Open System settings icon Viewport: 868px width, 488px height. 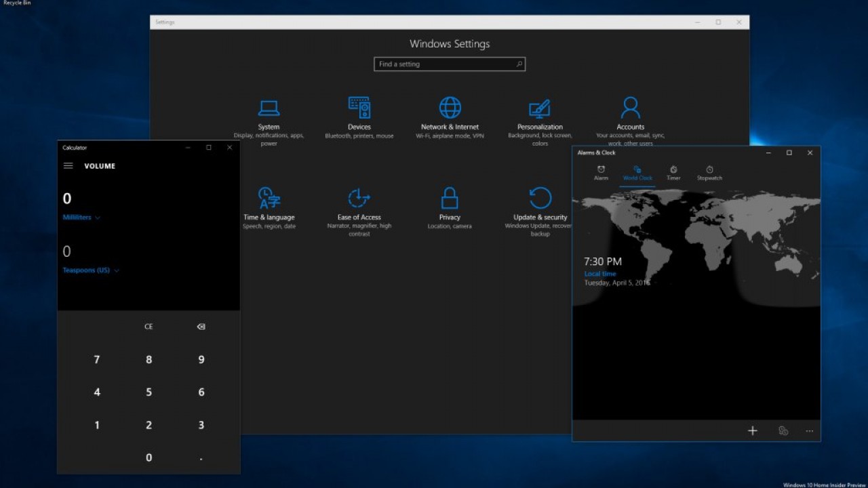point(269,108)
